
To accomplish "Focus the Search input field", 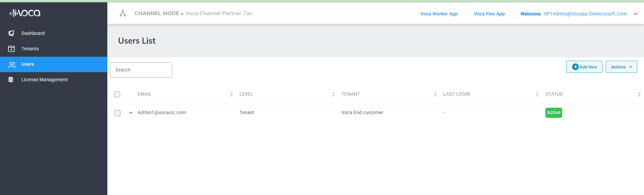I will pos(141,70).
